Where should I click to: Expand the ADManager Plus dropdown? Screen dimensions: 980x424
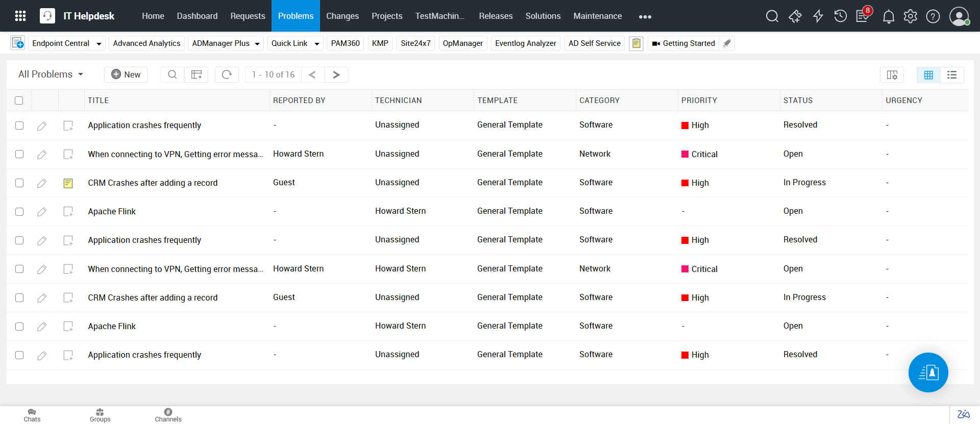click(x=257, y=44)
